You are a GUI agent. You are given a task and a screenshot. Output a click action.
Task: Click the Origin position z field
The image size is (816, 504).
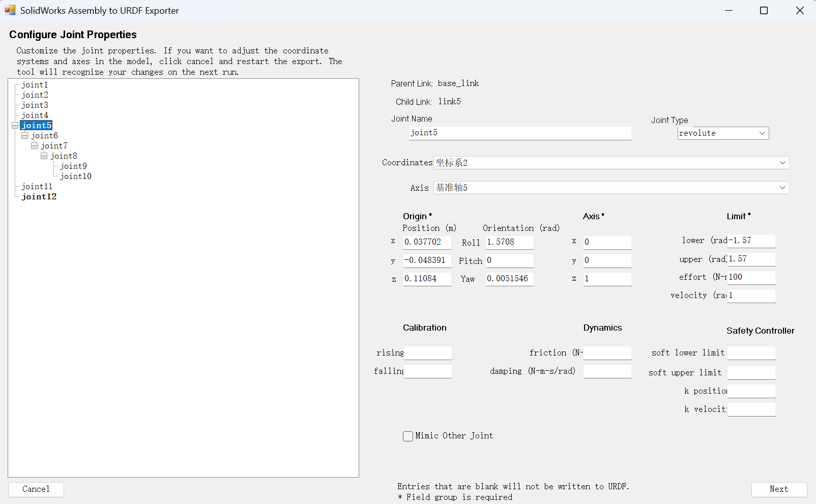(427, 279)
